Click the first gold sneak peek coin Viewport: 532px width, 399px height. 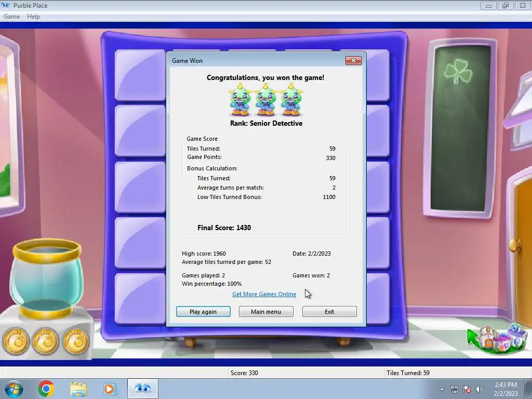tap(15, 341)
